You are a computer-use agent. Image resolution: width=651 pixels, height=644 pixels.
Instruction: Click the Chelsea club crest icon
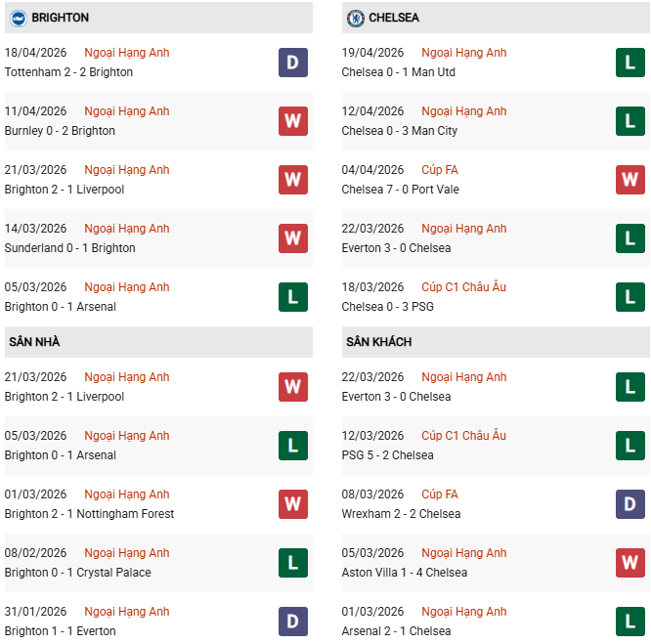tap(355, 18)
